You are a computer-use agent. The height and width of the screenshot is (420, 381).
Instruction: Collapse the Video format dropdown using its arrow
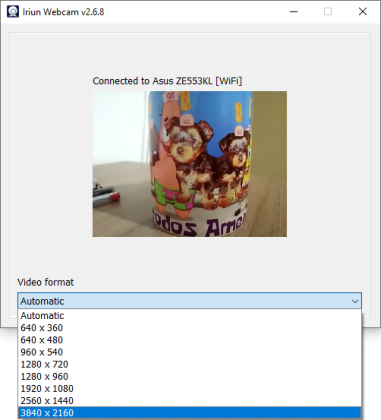point(355,301)
